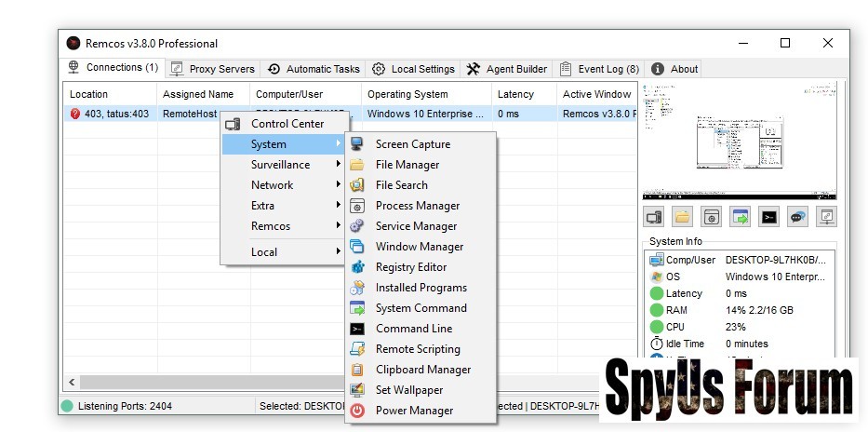This screenshot has height=432, width=868.
Task: Choose Clipboard Manager menu entry
Action: pos(422,370)
